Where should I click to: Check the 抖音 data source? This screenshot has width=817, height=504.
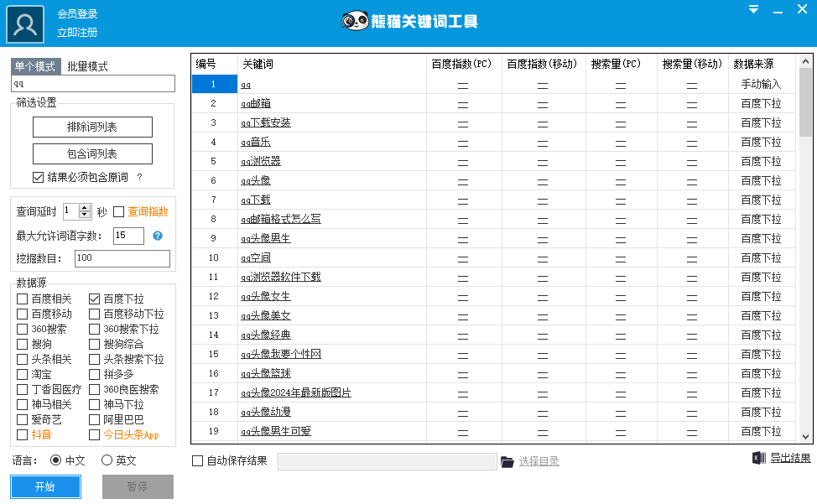click(x=22, y=434)
